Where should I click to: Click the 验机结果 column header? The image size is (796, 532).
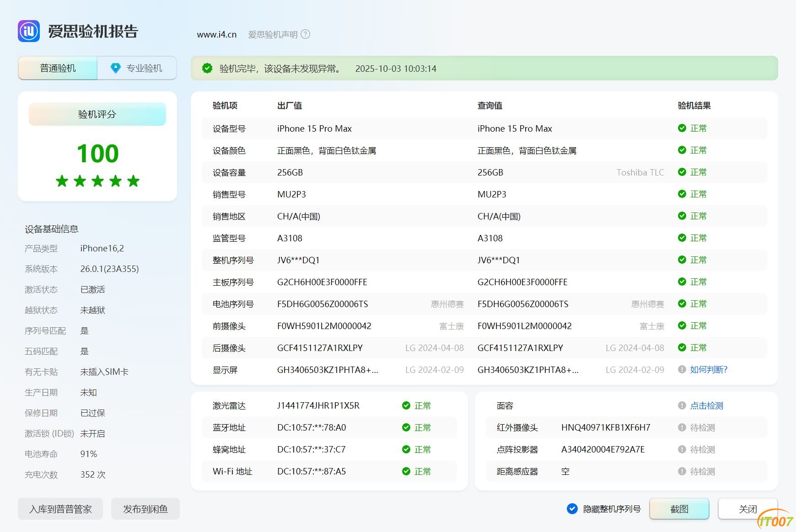point(694,106)
